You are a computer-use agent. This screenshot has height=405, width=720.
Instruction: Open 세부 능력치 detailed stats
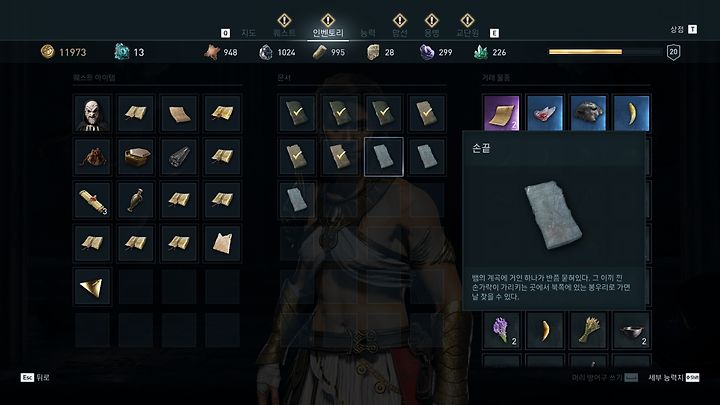(674, 377)
